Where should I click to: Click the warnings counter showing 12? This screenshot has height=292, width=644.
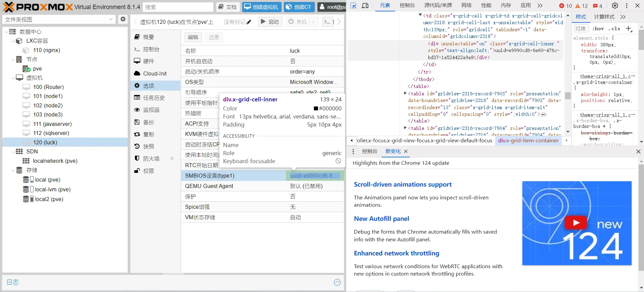pos(582,6)
